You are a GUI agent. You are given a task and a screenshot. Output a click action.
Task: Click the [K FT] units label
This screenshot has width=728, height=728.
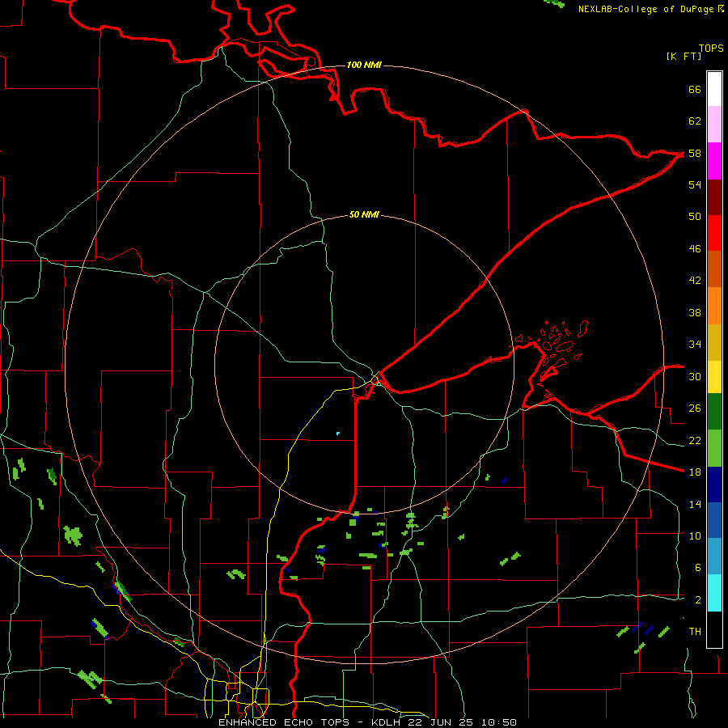click(684, 56)
